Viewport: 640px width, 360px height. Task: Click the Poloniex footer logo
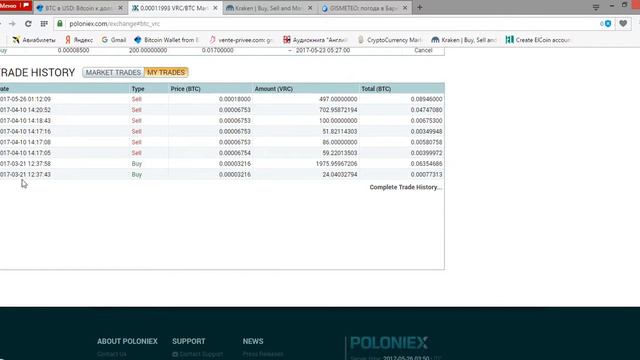point(389,342)
